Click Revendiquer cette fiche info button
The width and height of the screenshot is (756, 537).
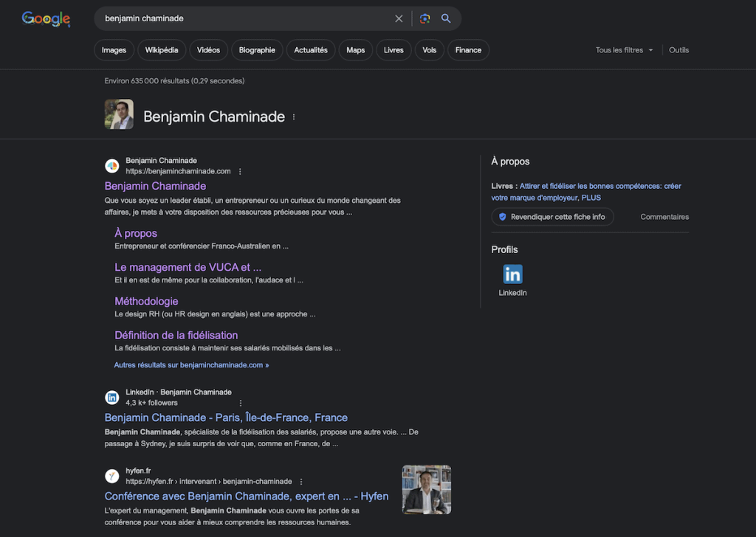pos(552,217)
